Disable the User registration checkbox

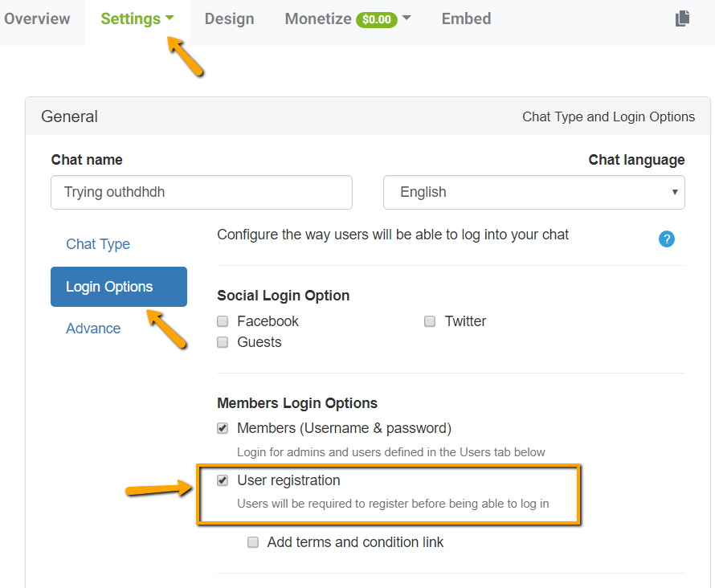click(x=223, y=480)
